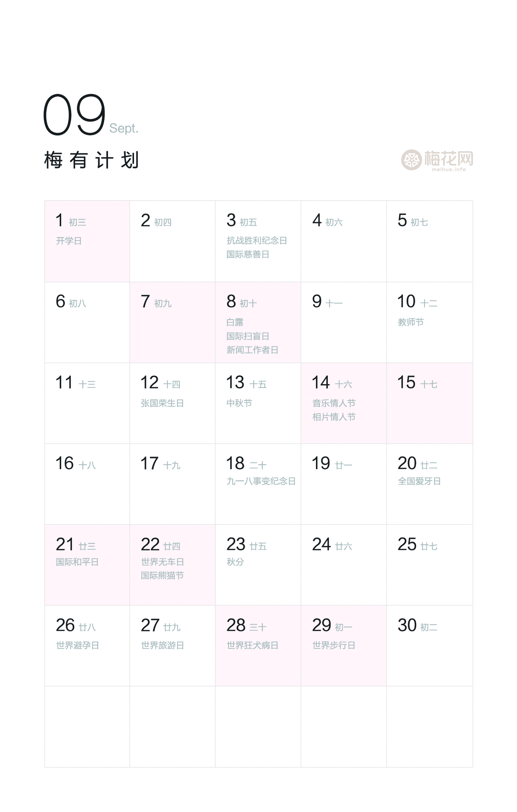Click the 新闻工作者日 label

[252, 350]
